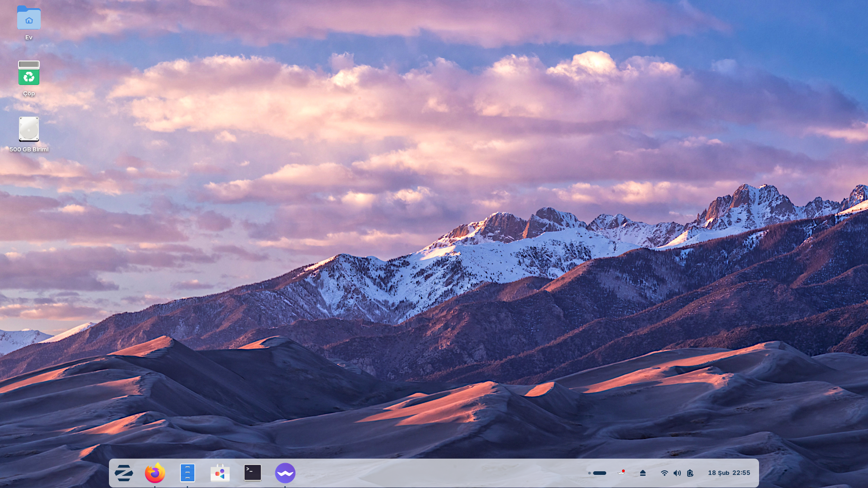The height and width of the screenshot is (488, 868).
Task: Open the Wi-Fi network menu
Action: (664, 473)
